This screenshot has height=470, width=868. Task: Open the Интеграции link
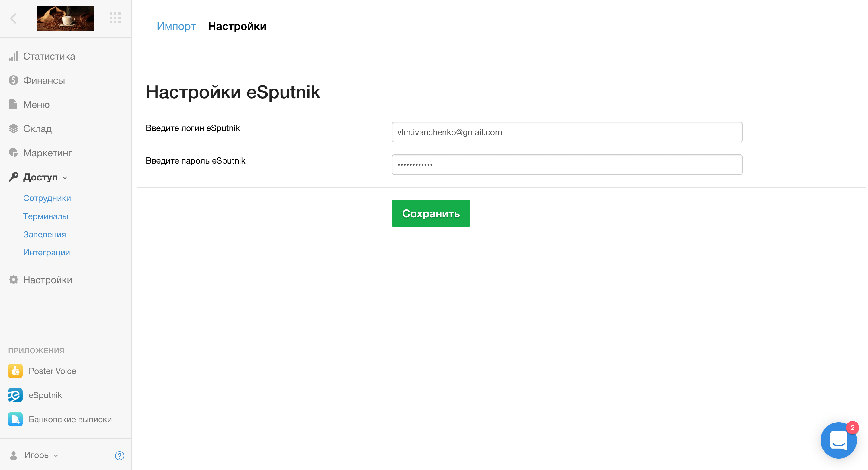47,253
